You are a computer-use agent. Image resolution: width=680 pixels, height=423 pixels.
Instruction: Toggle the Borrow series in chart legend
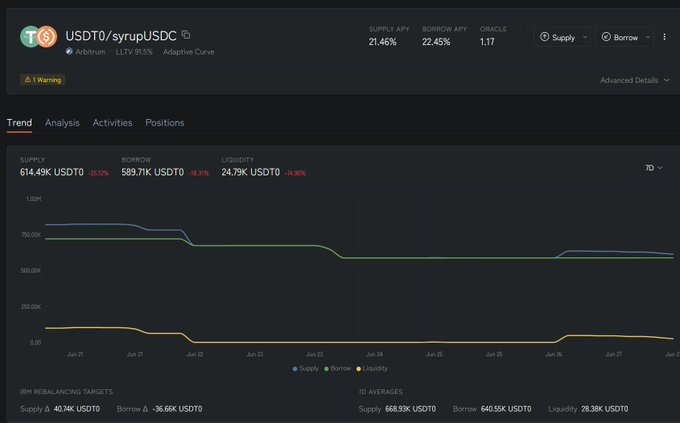(x=337, y=368)
